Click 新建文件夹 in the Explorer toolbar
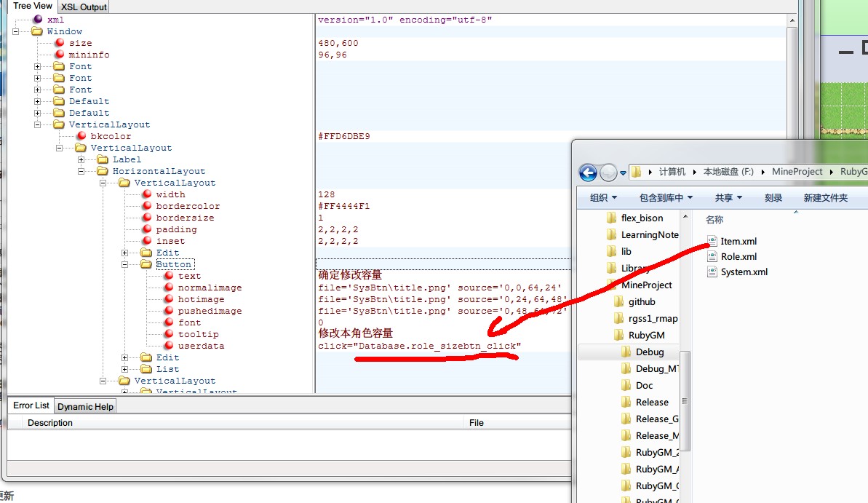868x503 pixels. pos(825,198)
